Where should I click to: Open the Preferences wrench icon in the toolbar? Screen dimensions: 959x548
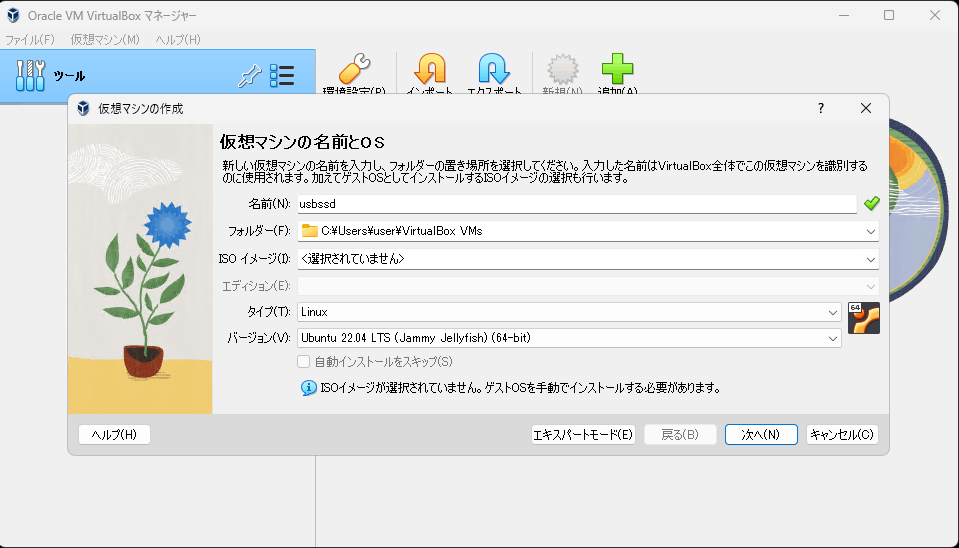pos(354,68)
